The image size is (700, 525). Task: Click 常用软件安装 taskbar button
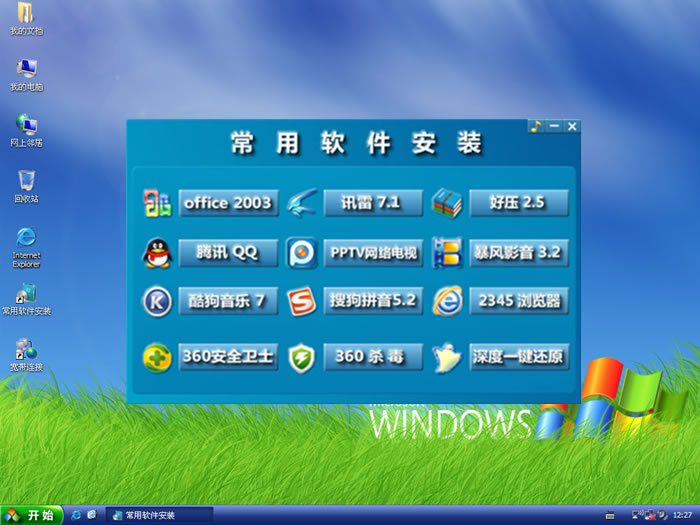tap(159, 516)
